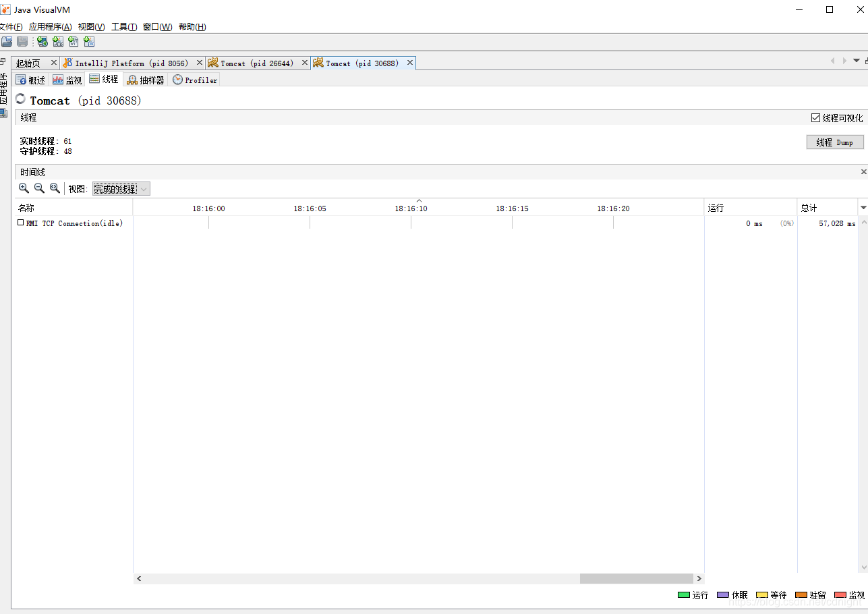Sort by the 总计 column header

point(828,207)
